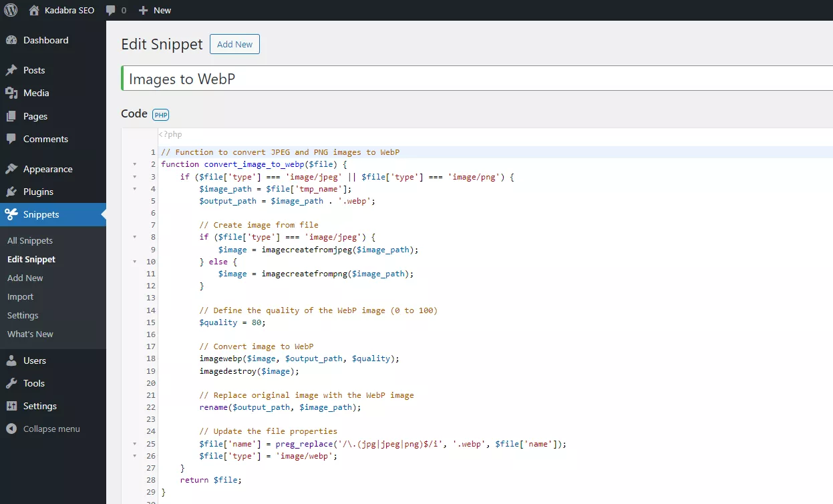Click the <?php opening tag line
The image size is (833, 504).
coord(170,134)
